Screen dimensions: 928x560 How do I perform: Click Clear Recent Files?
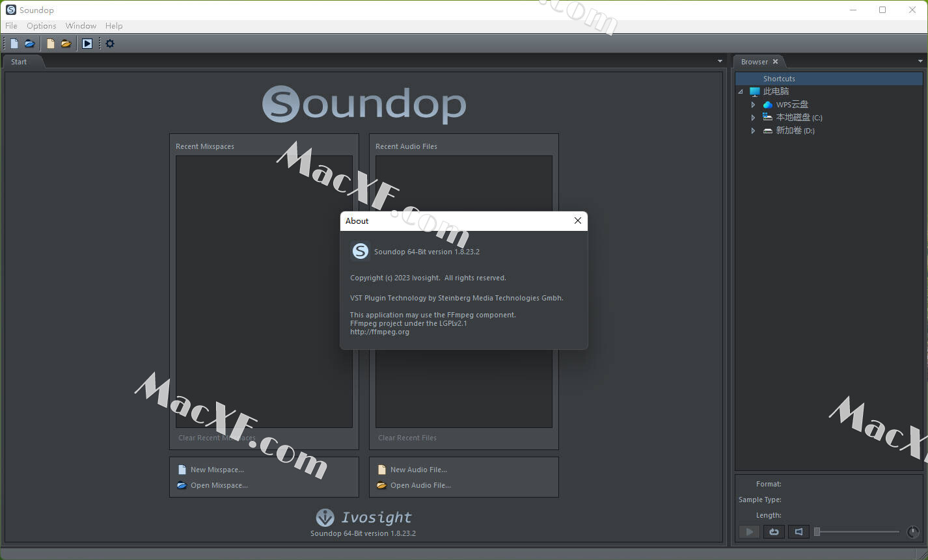click(407, 438)
